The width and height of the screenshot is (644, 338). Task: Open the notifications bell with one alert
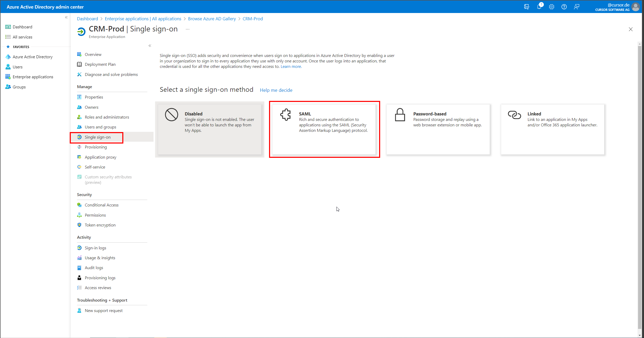539,7
